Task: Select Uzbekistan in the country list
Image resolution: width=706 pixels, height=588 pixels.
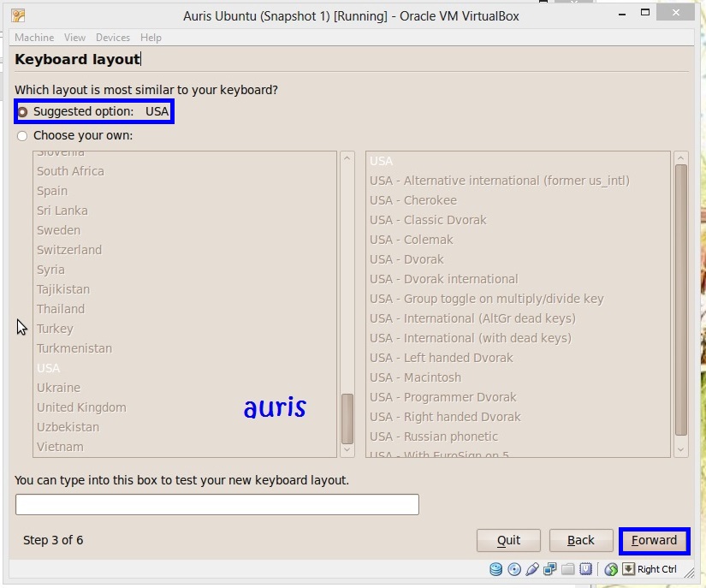Action: click(x=185, y=427)
